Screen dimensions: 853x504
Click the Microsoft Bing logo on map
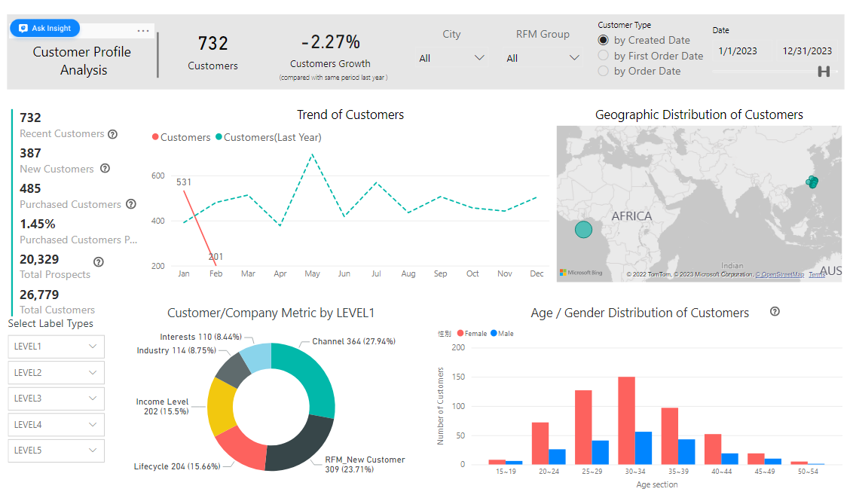[x=581, y=273]
